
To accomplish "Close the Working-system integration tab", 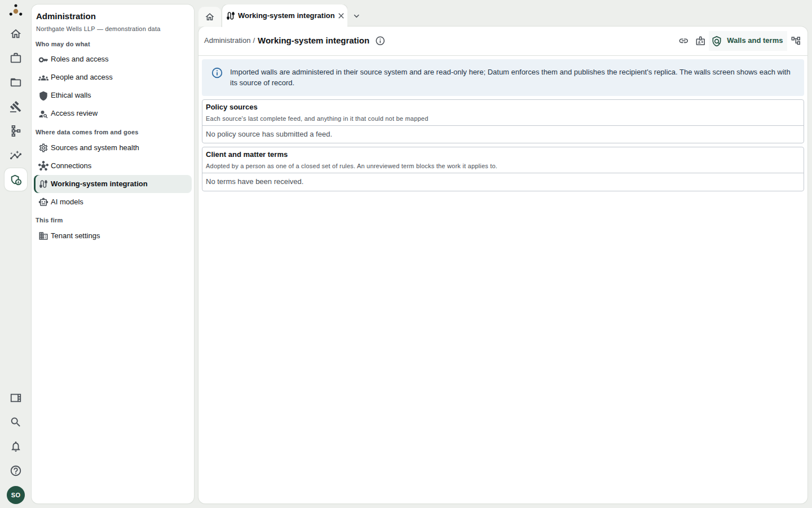I will (341, 16).
